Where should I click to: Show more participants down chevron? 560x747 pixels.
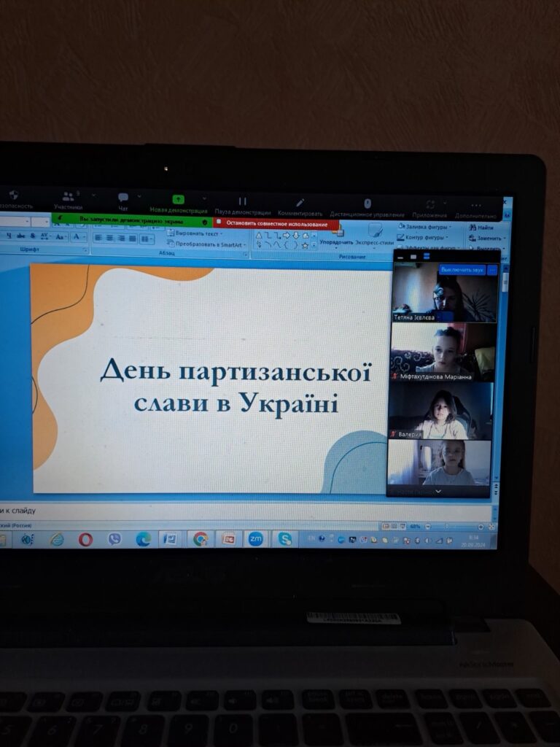[438, 492]
